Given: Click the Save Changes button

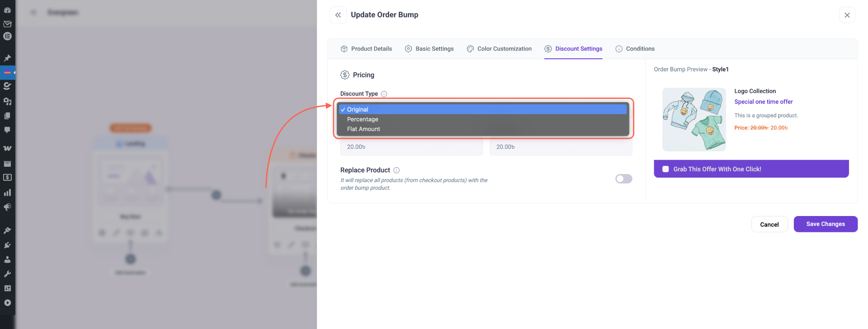Looking at the screenshot, I should [x=825, y=224].
